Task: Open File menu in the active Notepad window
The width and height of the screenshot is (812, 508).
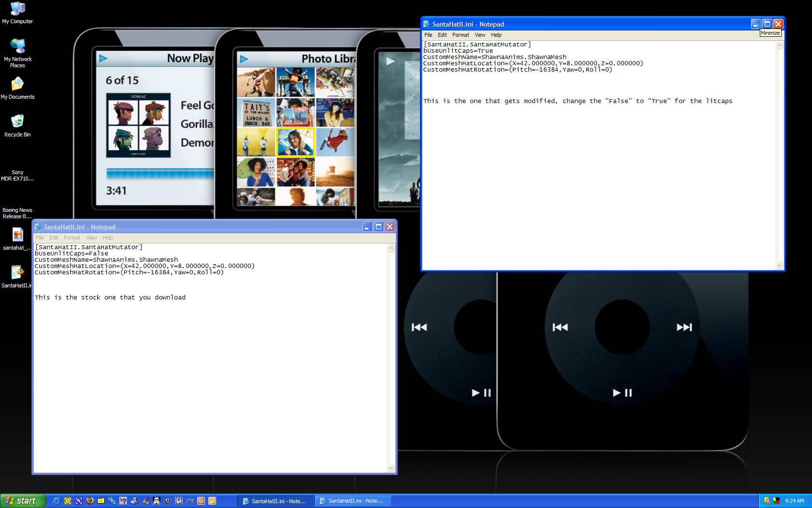Action: tap(428, 35)
